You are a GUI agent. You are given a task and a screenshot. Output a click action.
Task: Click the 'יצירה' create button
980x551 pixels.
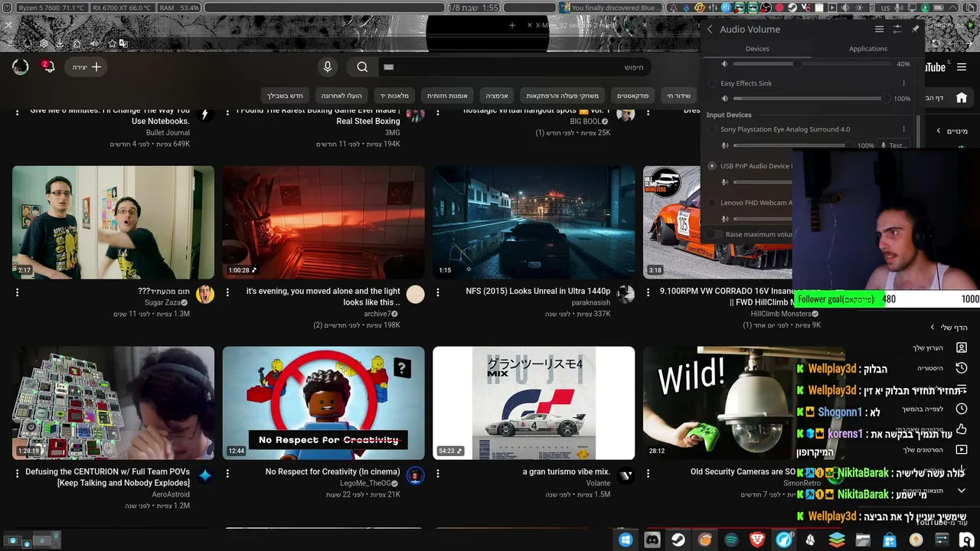coord(87,67)
